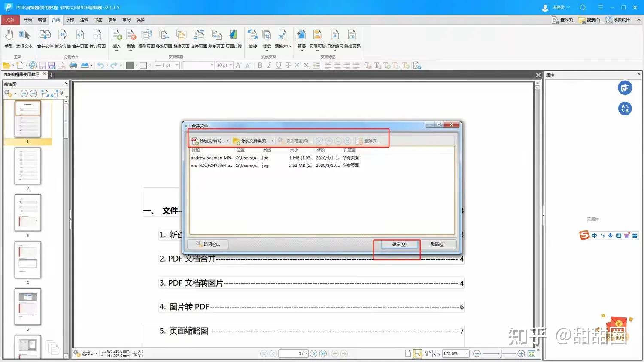This screenshot has height=362, width=644.
Task: Click 选项(P)... button in merge dialog
Action: pyautogui.click(x=208, y=244)
